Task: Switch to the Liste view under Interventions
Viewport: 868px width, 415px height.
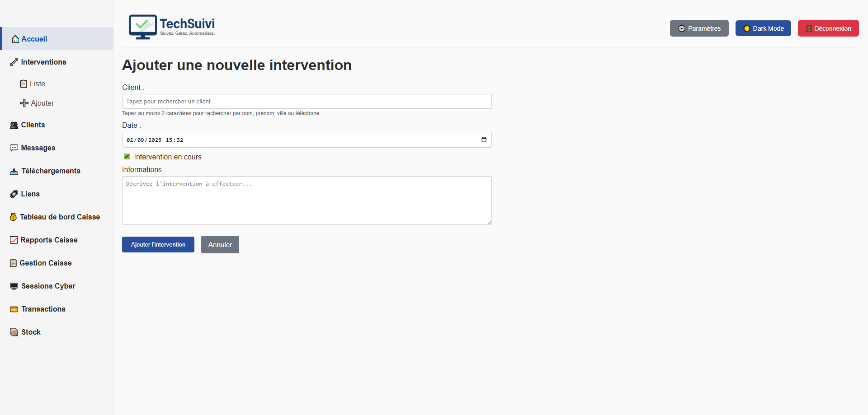Action: [38, 84]
